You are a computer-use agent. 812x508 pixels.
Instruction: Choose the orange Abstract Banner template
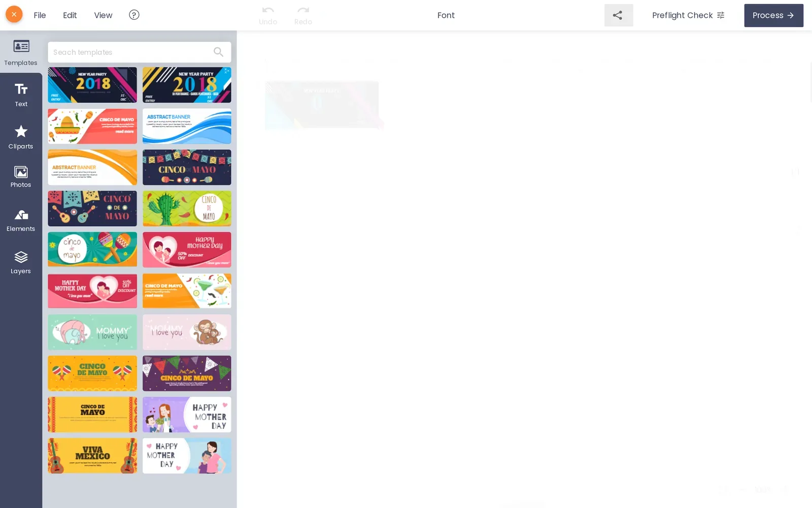coord(92,167)
